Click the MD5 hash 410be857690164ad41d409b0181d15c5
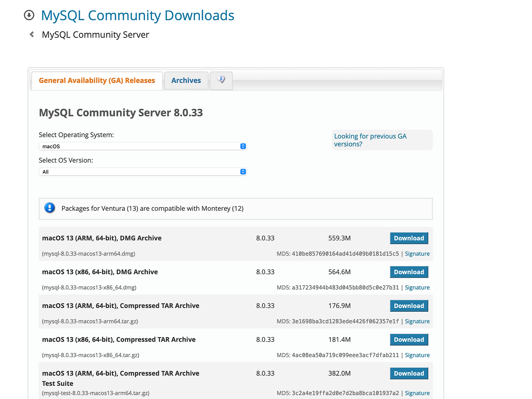Image resolution: width=532 pixels, height=399 pixels. tap(345, 254)
